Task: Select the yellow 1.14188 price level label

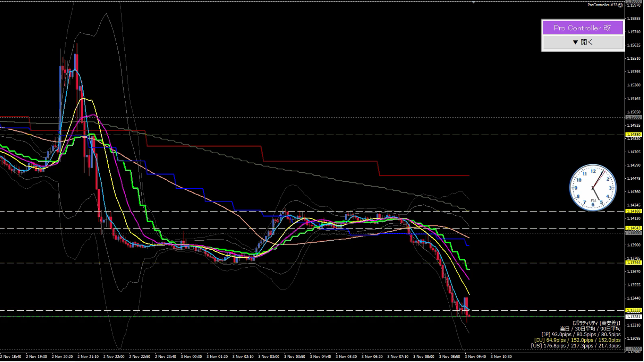Action: [x=634, y=211]
